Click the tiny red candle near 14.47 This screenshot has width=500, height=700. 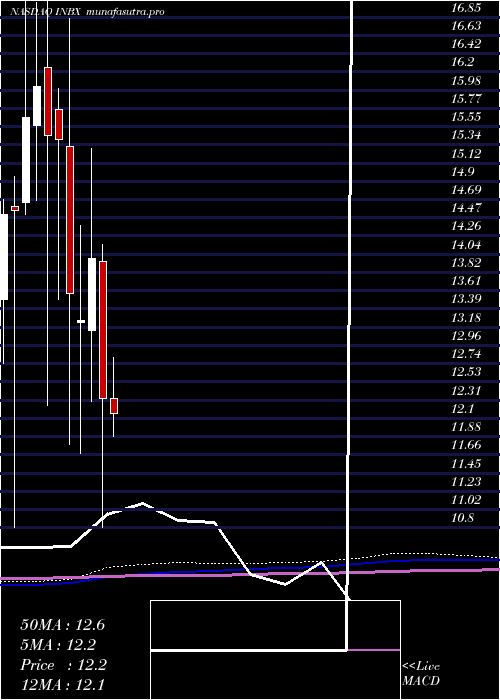tap(15, 208)
